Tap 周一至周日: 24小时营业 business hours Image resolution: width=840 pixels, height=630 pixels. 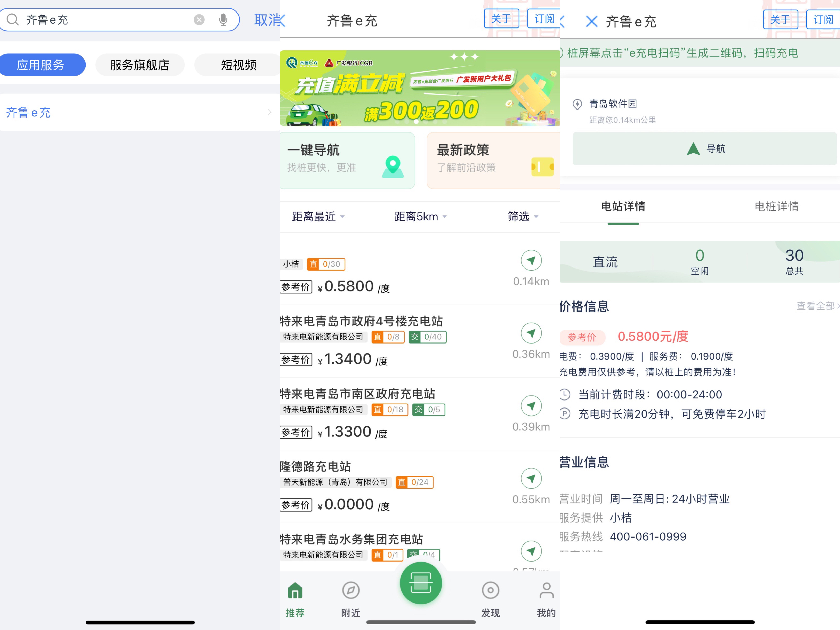[670, 499]
